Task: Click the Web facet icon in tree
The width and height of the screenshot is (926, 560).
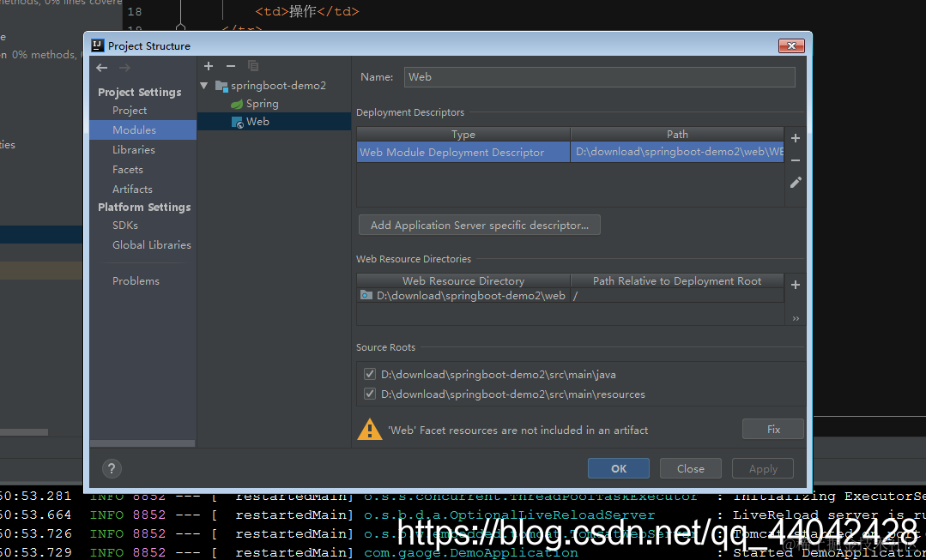Action: click(238, 122)
